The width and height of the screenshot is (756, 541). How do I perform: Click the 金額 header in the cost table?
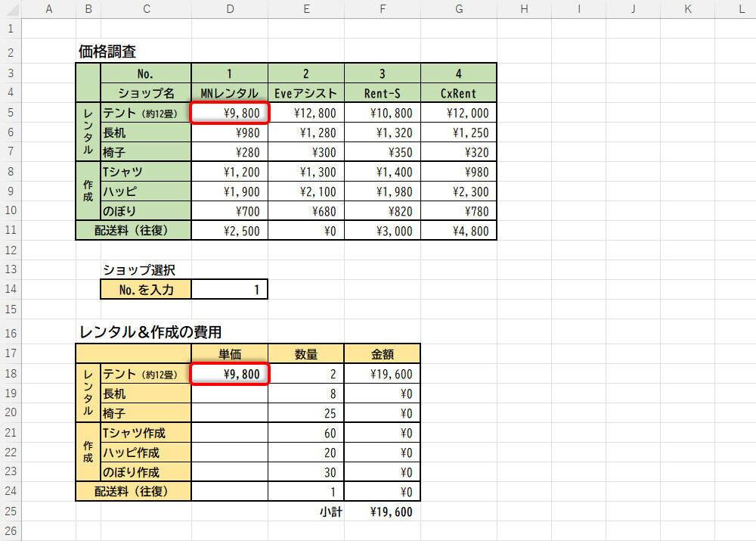coord(382,354)
